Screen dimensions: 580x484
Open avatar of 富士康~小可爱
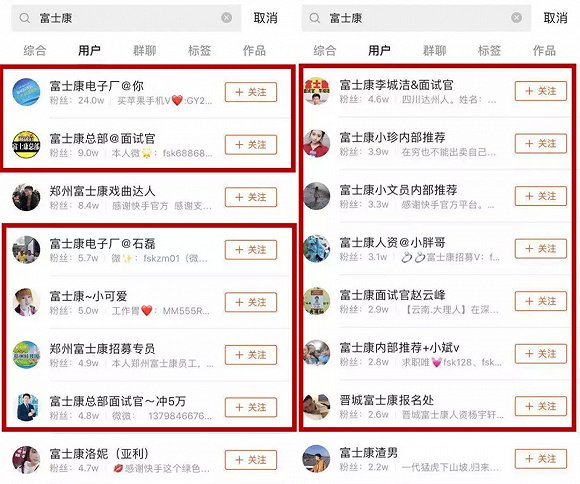[x=26, y=302]
